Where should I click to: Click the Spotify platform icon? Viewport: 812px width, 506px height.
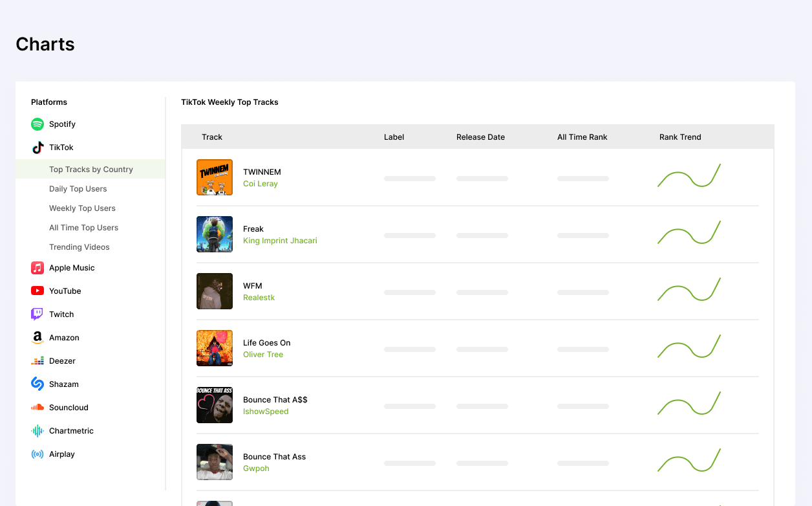pos(37,124)
